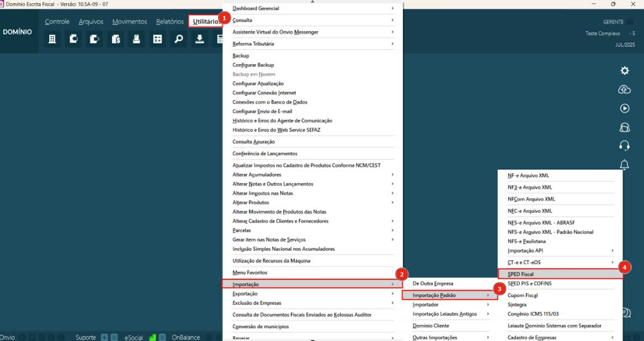
Task: Click Configurar Backup menu item
Action: pyautogui.click(x=253, y=65)
